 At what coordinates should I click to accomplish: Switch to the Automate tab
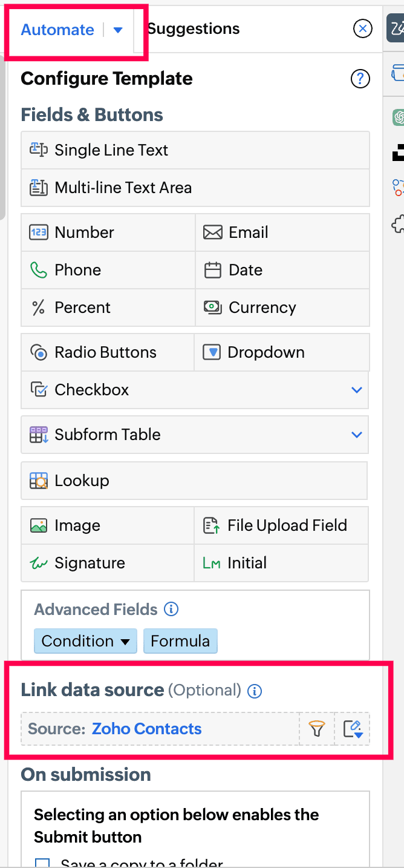click(57, 30)
